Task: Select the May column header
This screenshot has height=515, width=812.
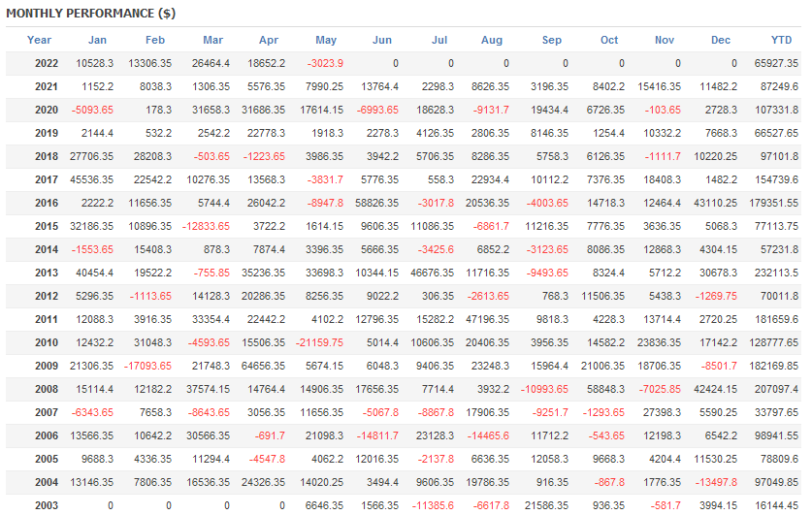Action: [326, 40]
